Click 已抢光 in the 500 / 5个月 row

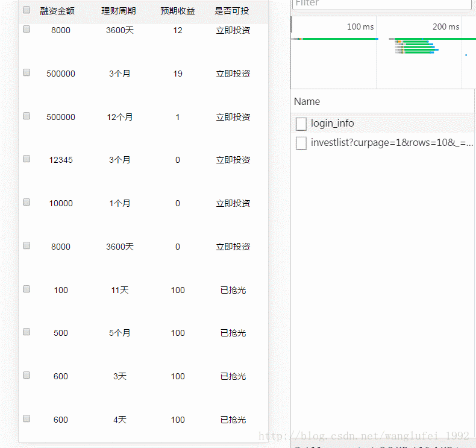point(233,333)
